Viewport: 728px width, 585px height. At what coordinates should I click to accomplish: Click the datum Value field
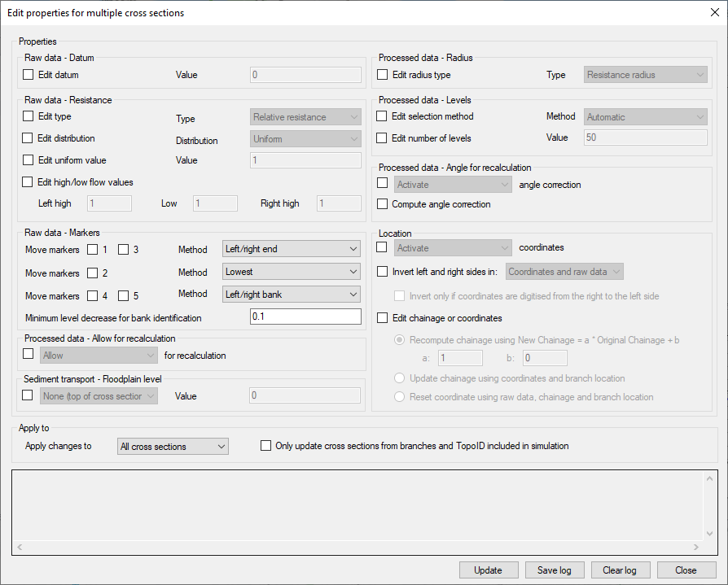[x=305, y=75]
